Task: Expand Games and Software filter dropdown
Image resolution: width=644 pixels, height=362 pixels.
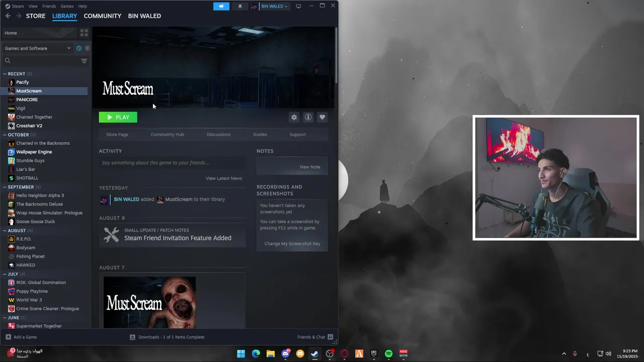Action: [38, 48]
